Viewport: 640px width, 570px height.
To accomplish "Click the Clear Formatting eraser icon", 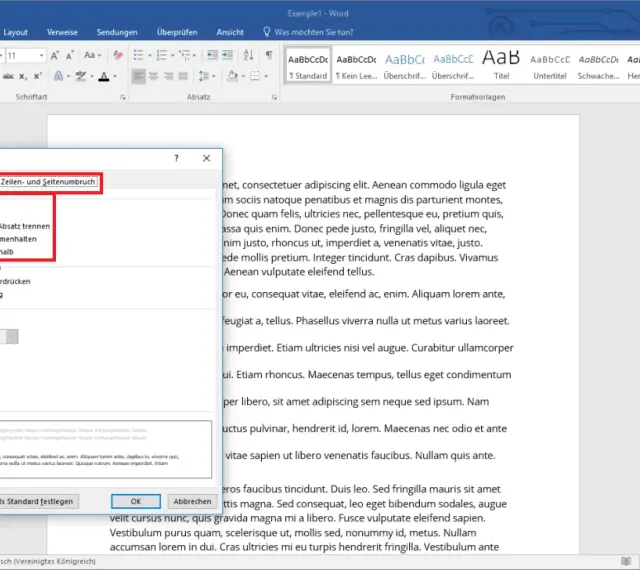I will pyautogui.click(x=118, y=55).
